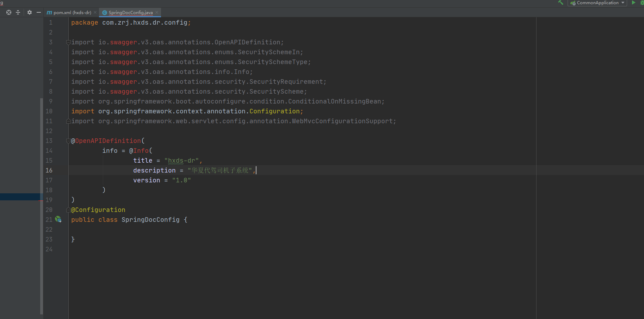The height and width of the screenshot is (319, 644).
Task: Open the CommonApplication run configuration dropdown
Action: (597, 3)
